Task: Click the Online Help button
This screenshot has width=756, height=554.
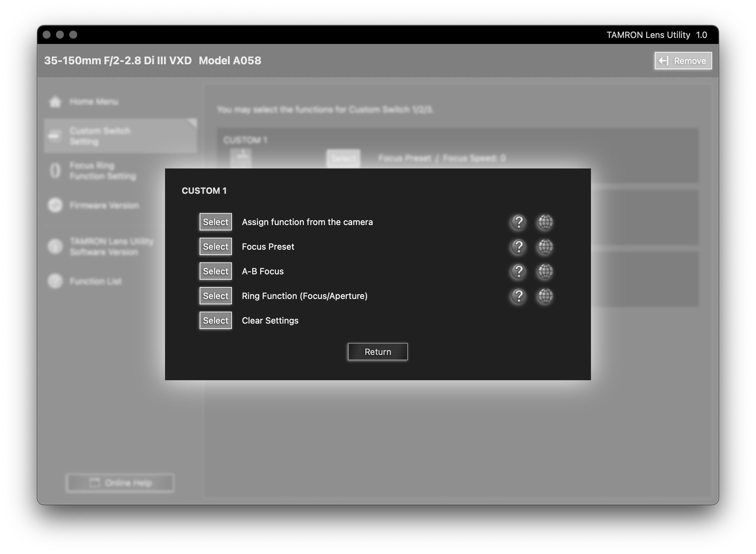Action: [120, 483]
